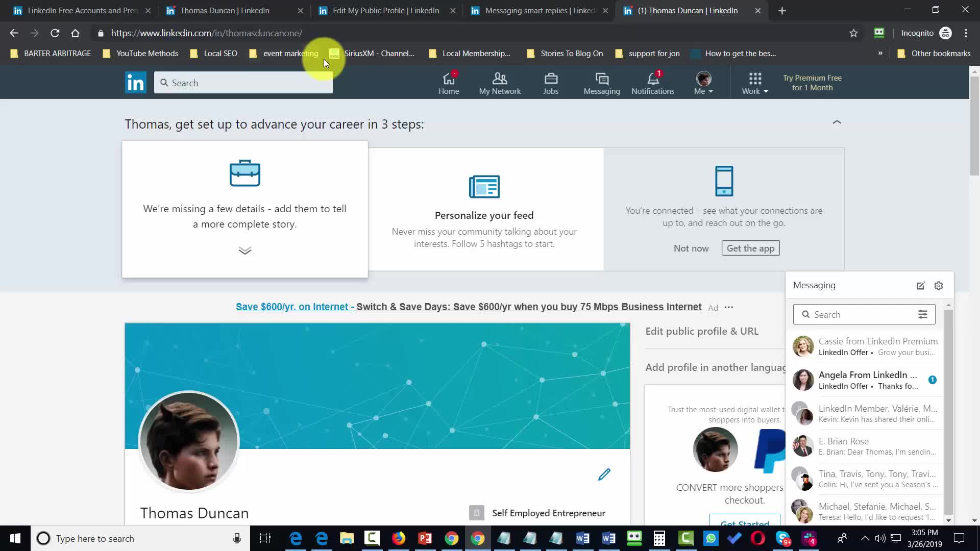
Task: Click Get the app button
Action: click(x=750, y=248)
